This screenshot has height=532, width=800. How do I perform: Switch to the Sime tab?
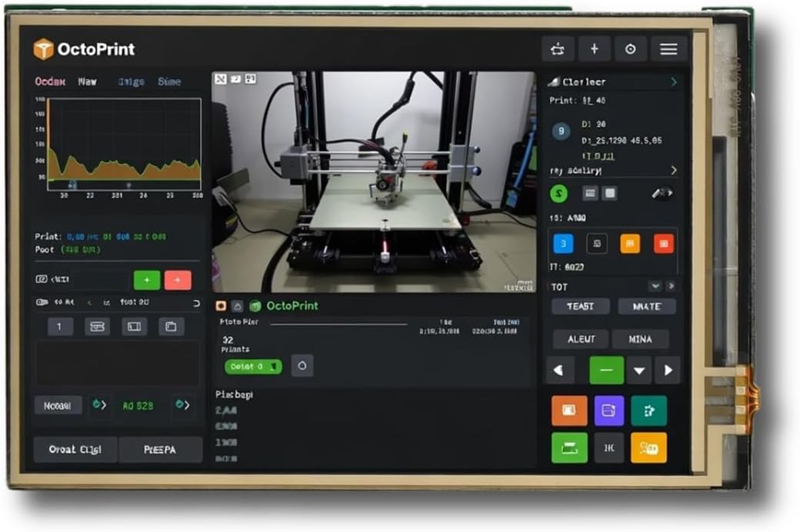tap(169, 81)
